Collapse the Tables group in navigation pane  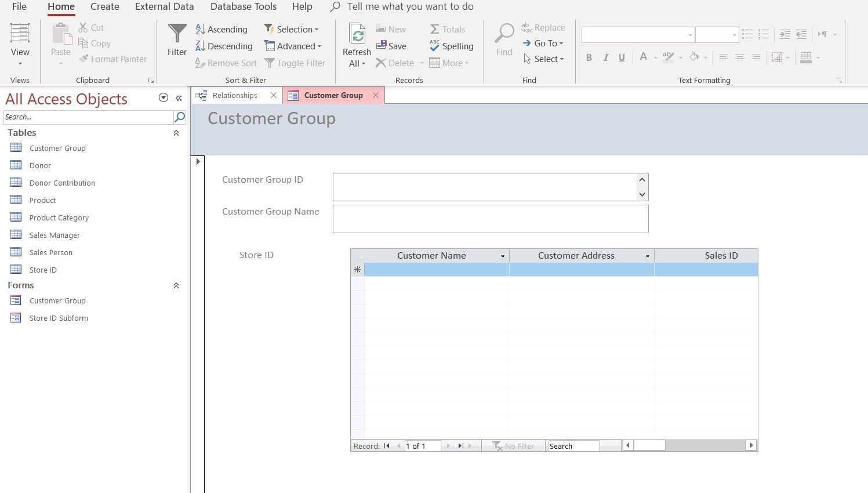176,133
